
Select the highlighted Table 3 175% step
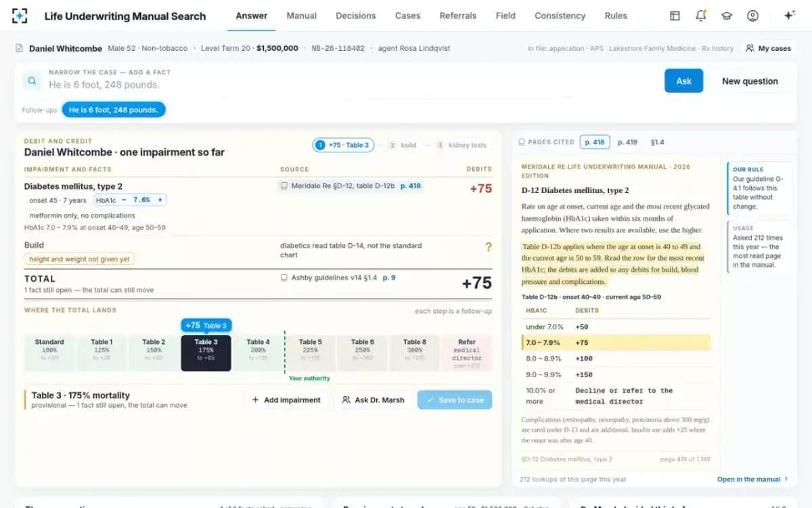coord(206,353)
